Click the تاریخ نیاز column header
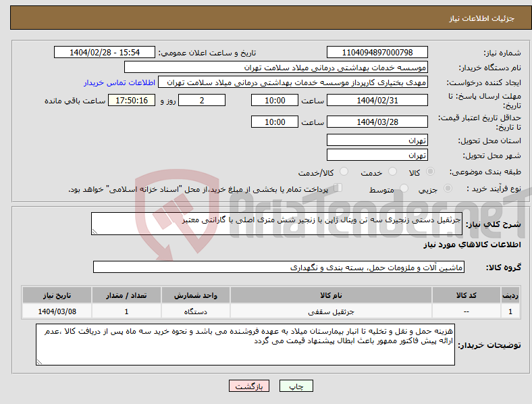The width and height of the screenshot is (532, 404). point(57,295)
